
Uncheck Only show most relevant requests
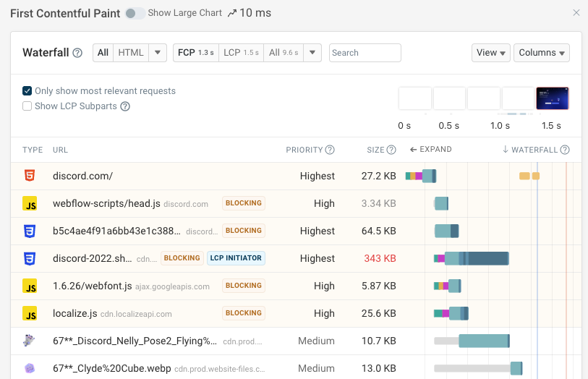click(27, 91)
